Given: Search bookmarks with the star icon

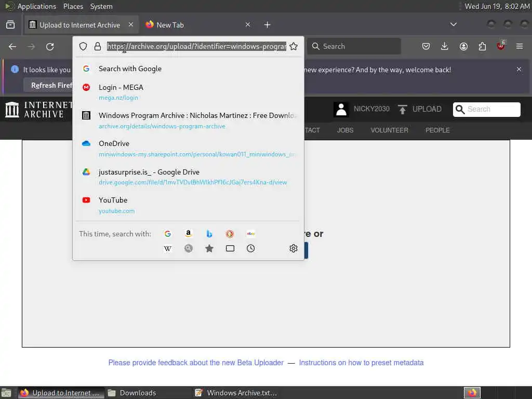Looking at the screenshot, I should [209, 248].
